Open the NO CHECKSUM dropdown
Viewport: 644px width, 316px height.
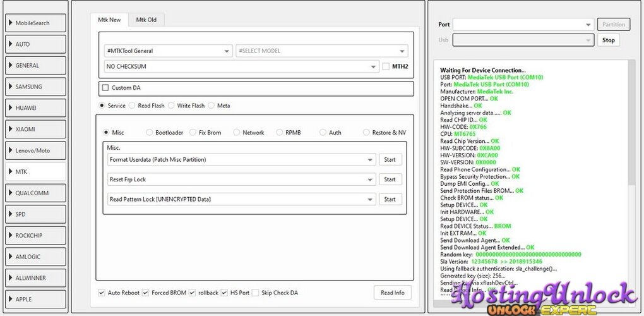[241, 66]
